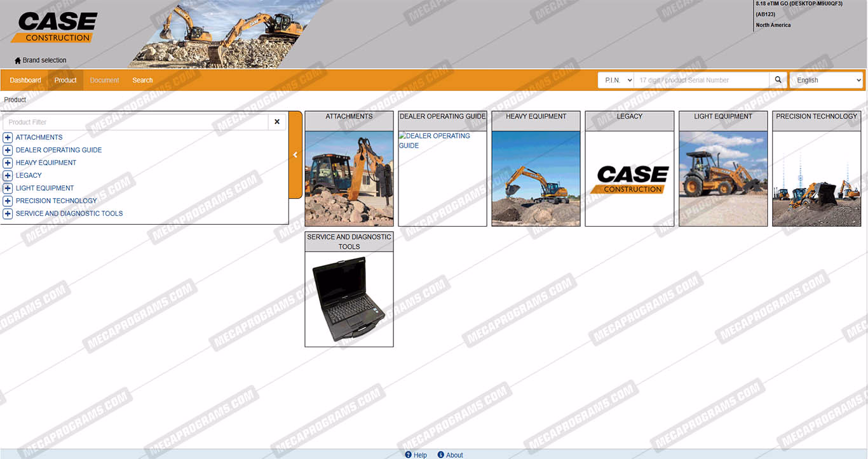Open the Heavy Equipment excavator thumbnail

(536, 178)
